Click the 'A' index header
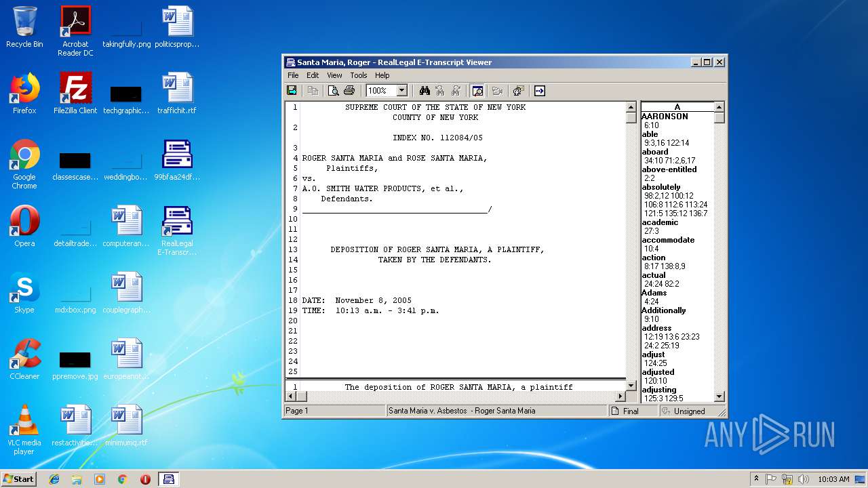The width and height of the screenshot is (868, 488). [x=677, y=107]
